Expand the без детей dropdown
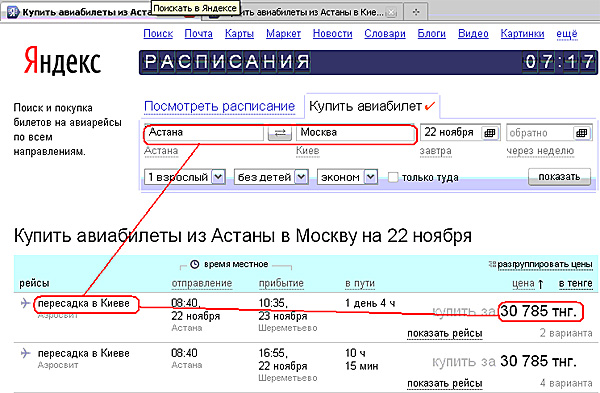Image resolution: width=600 pixels, height=393 pixels. (301, 177)
